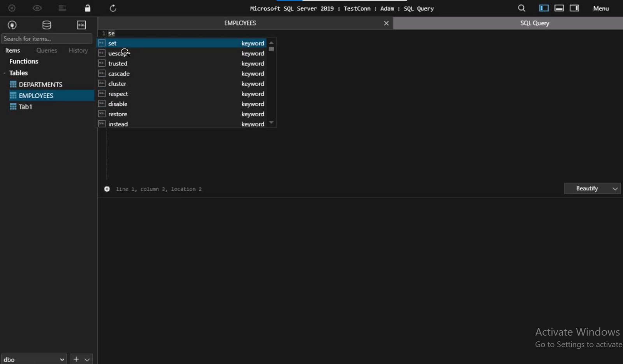The height and width of the screenshot is (364, 623).
Task: Toggle the right sidebar layout icon
Action: tap(574, 8)
